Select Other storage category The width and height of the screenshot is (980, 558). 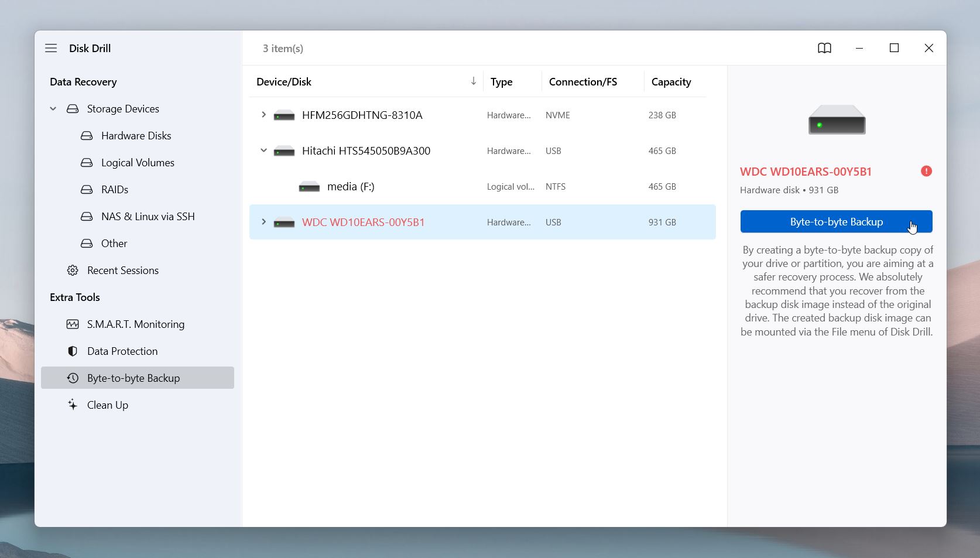114,244
